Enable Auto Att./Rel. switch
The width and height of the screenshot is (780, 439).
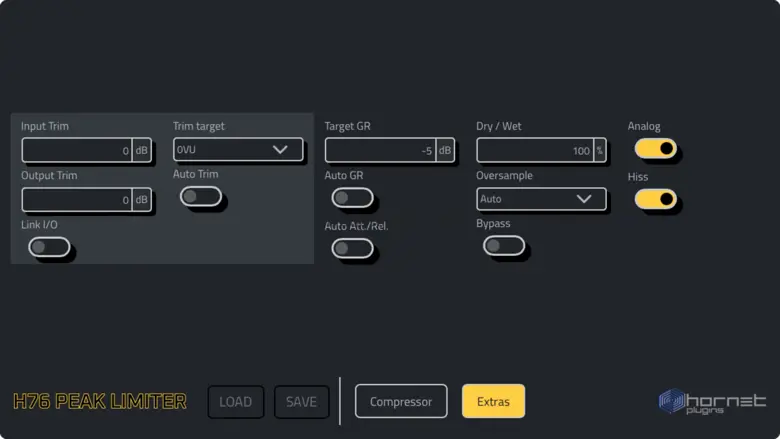coord(353,248)
